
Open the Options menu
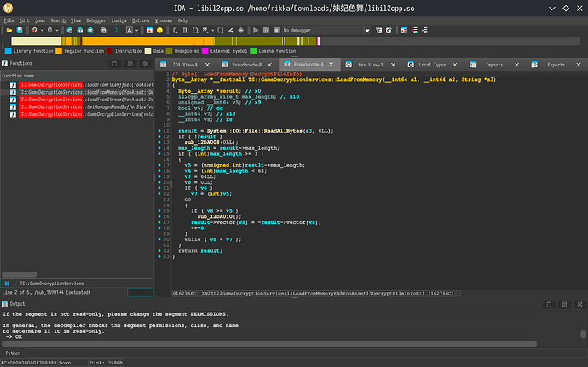pos(141,20)
